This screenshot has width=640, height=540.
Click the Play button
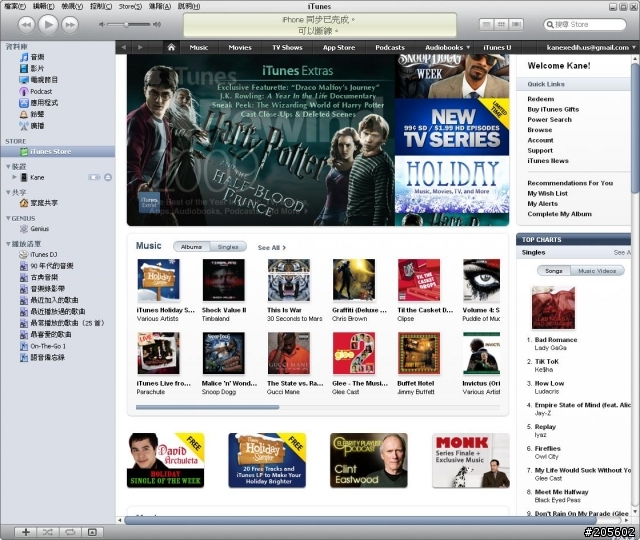coord(48,24)
